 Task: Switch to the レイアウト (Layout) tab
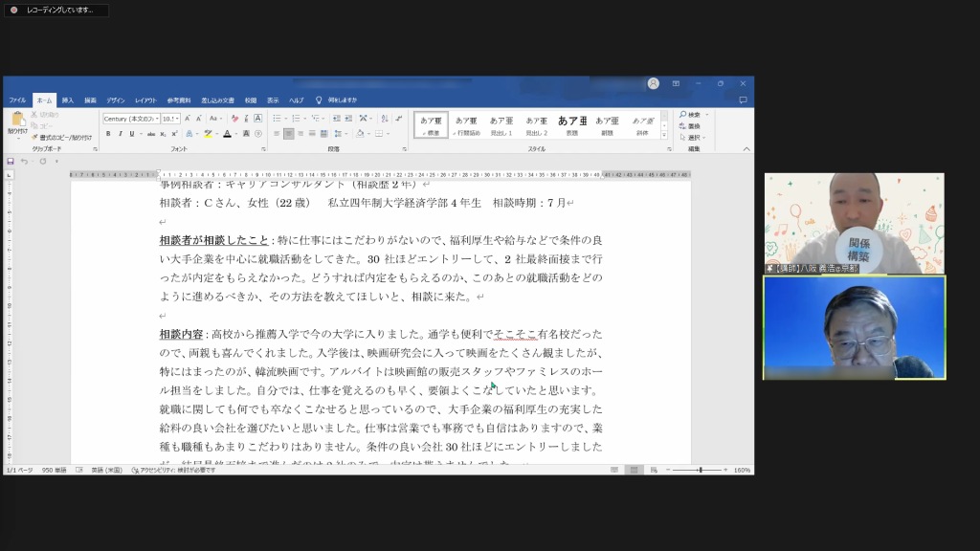coord(145,99)
